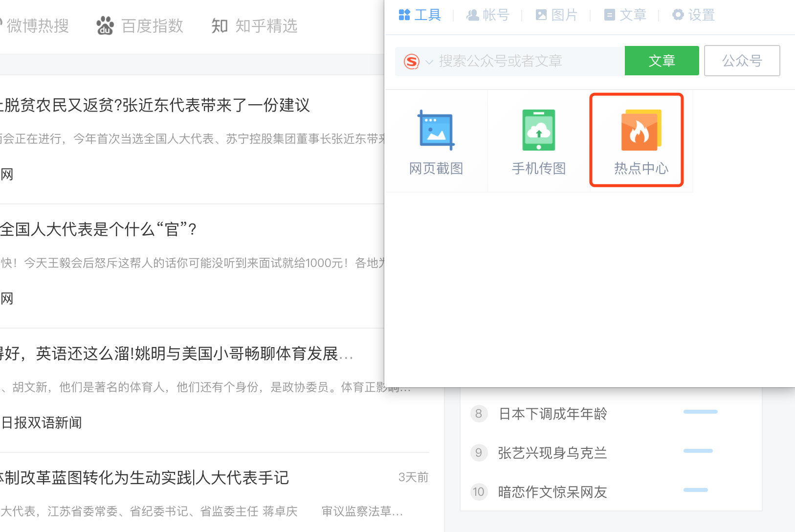795x532 pixels.
Task: Click rank badge number 9
Action: (479, 453)
